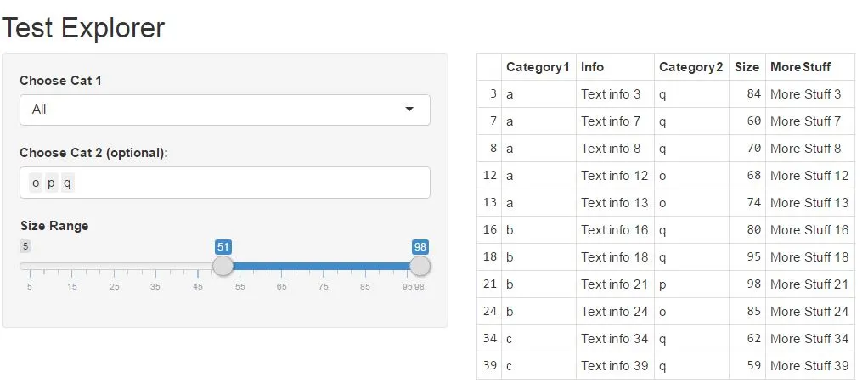Click the MoreStuff column header
Screen dimensions: 868x383
point(800,67)
